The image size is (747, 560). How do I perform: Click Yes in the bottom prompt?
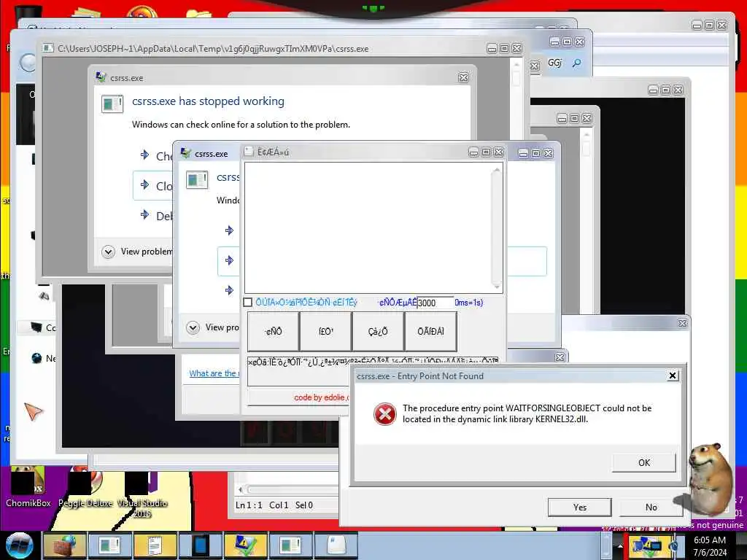(580, 507)
